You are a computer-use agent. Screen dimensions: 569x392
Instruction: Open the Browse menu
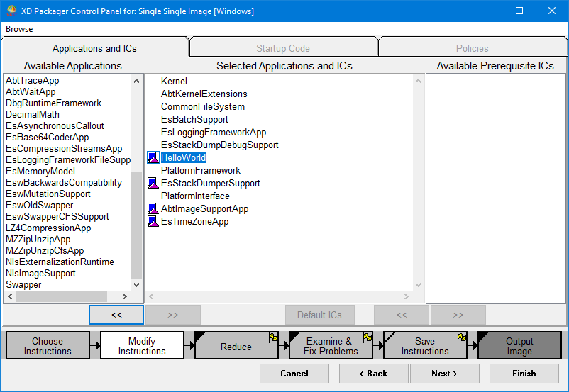[19, 29]
